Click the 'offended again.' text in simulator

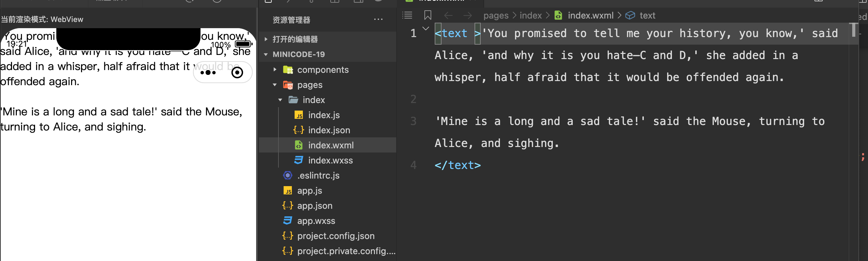pyautogui.click(x=40, y=81)
